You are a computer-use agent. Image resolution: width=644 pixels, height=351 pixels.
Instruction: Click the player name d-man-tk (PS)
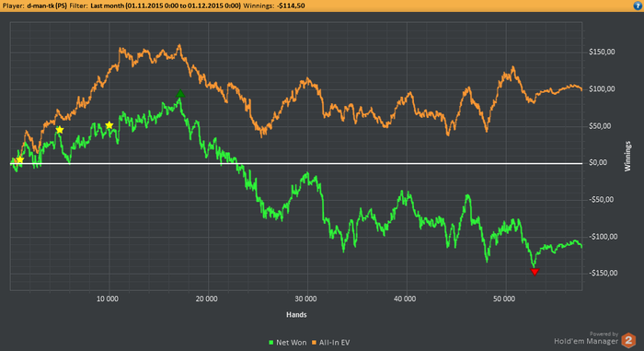click(x=47, y=6)
